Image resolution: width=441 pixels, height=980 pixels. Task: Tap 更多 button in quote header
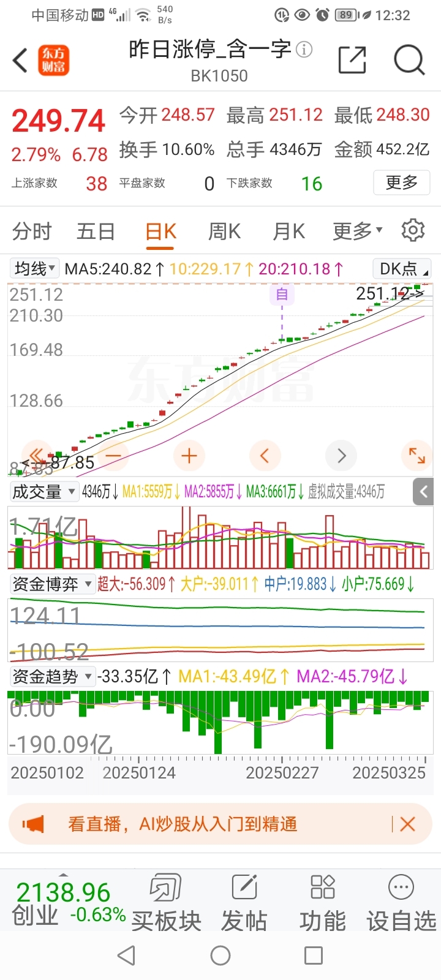tap(402, 183)
